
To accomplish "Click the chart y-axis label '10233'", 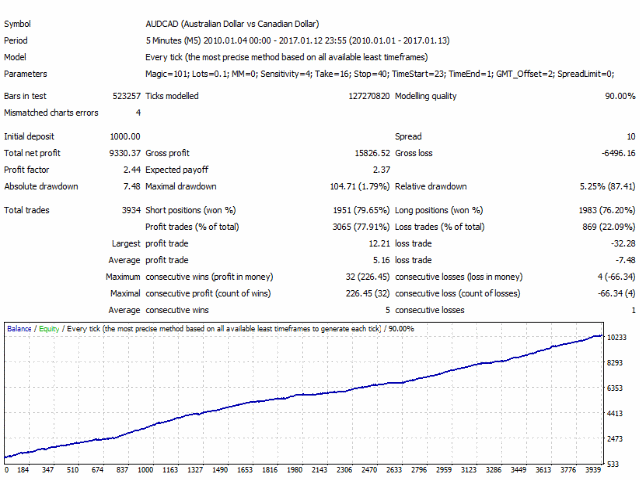I will [x=617, y=338].
